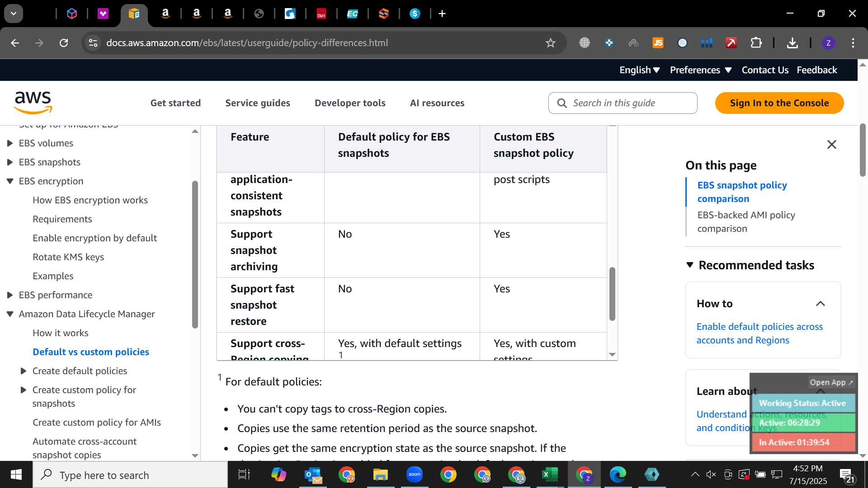Collapse the How to card
Screen dimensions: 868x488
(820, 304)
